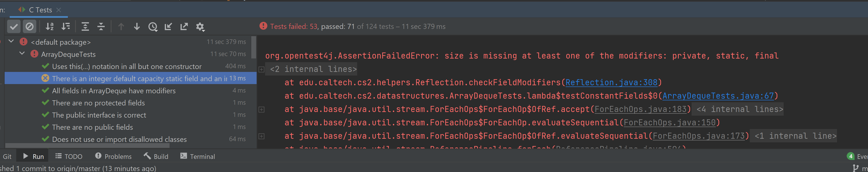Collapse all test tree nodes

tap(101, 27)
